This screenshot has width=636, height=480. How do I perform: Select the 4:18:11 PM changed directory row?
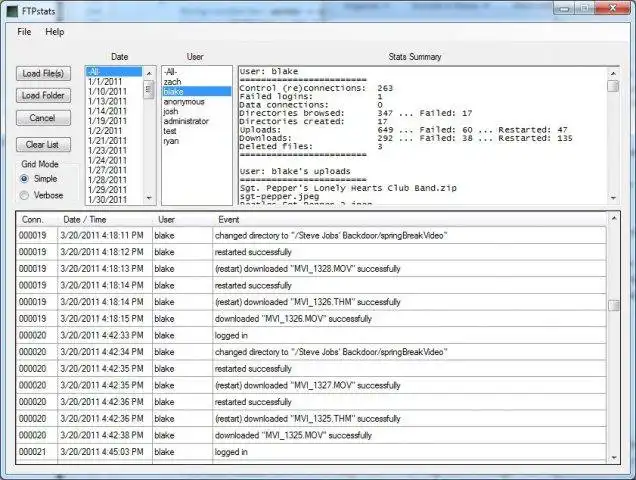point(312,235)
